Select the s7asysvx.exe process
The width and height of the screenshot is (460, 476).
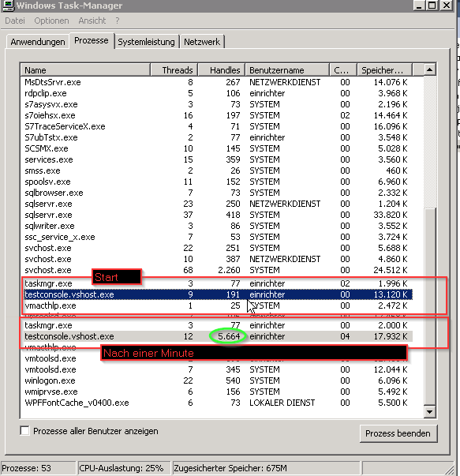(x=216, y=104)
